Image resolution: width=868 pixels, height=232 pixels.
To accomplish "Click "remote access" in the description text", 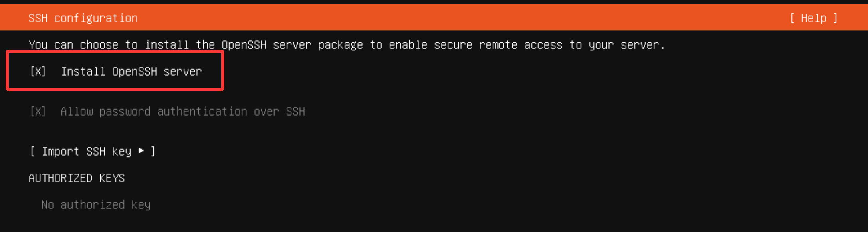I will tap(521, 45).
